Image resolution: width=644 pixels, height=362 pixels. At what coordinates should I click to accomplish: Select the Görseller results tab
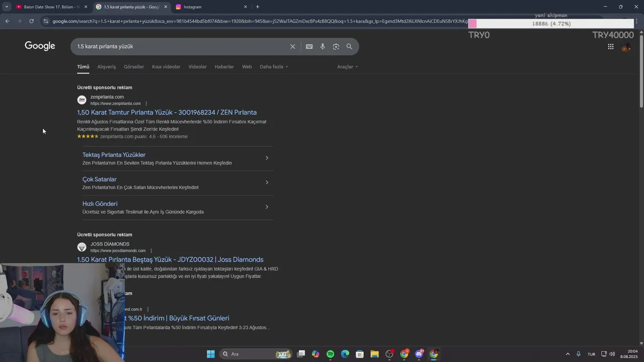click(134, 67)
